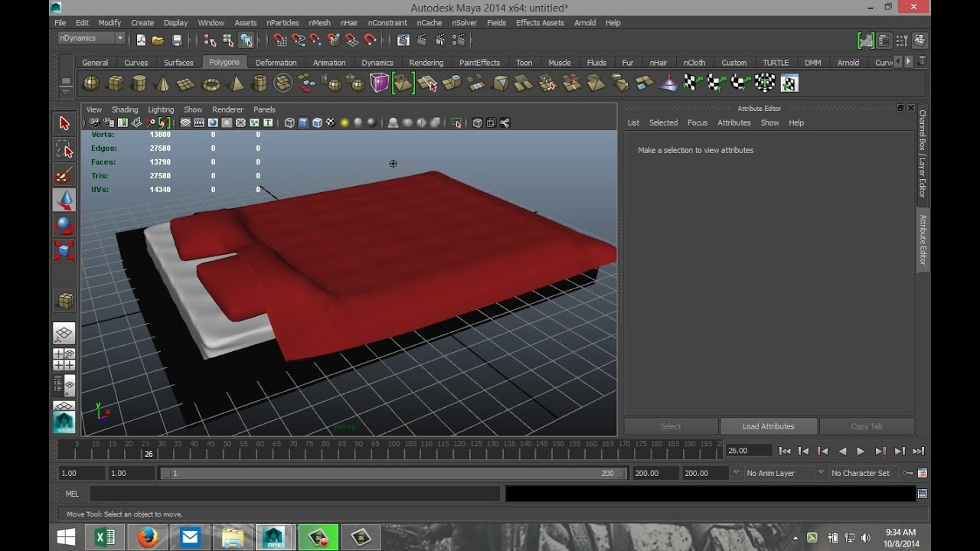Image resolution: width=980 pixels, height=551 pixels.
Task: Click the Paint Selection tool
Action: (64, 175)
